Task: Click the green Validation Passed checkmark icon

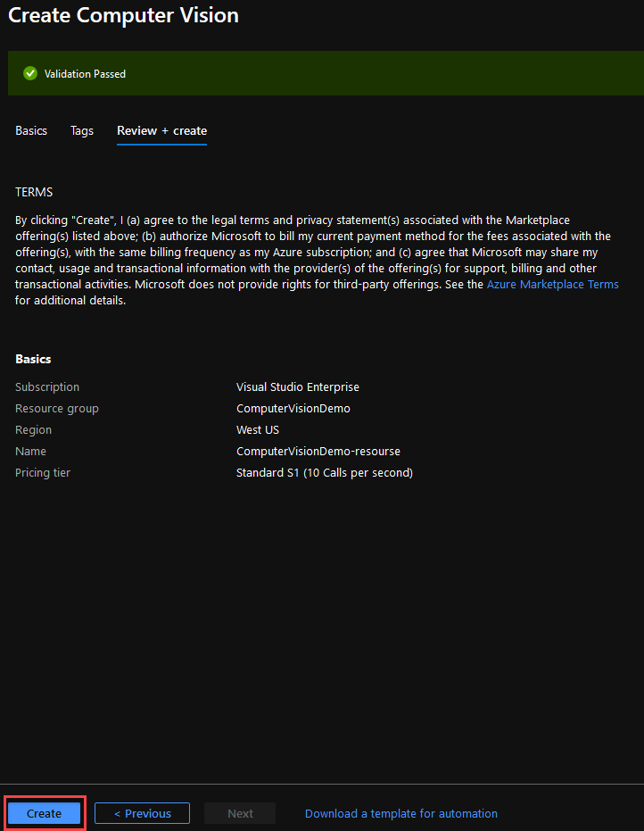Action: (30, 74)
